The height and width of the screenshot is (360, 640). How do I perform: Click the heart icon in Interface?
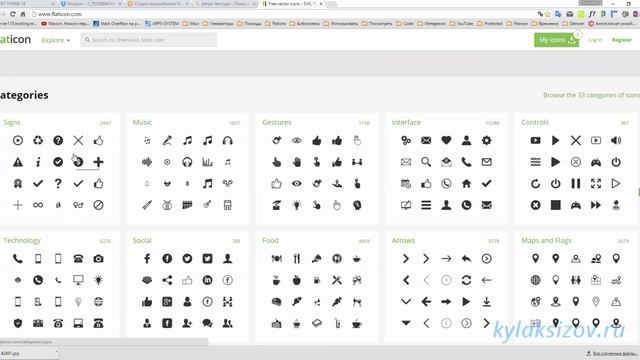[446, 140]
